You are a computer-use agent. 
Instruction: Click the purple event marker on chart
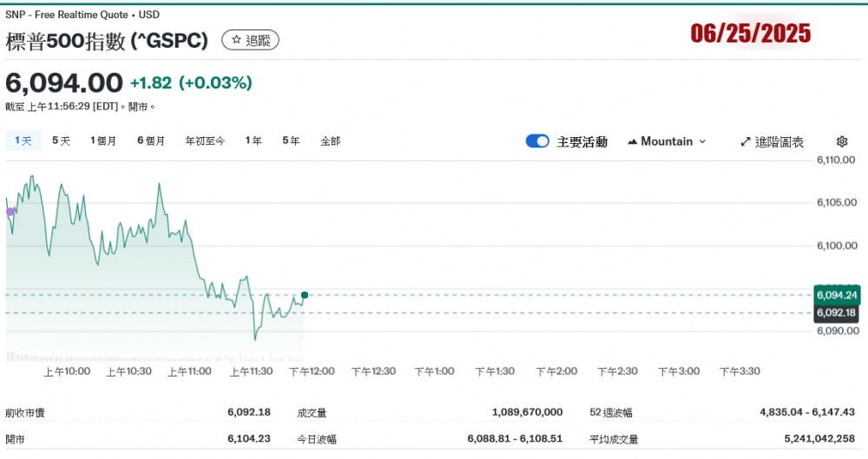pyautogui.click(x=10, y=212)
